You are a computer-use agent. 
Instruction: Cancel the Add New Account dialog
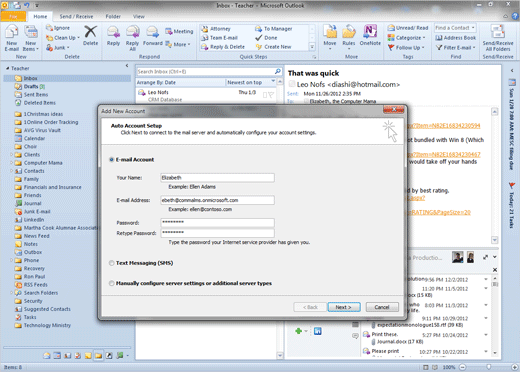point(382,307)
